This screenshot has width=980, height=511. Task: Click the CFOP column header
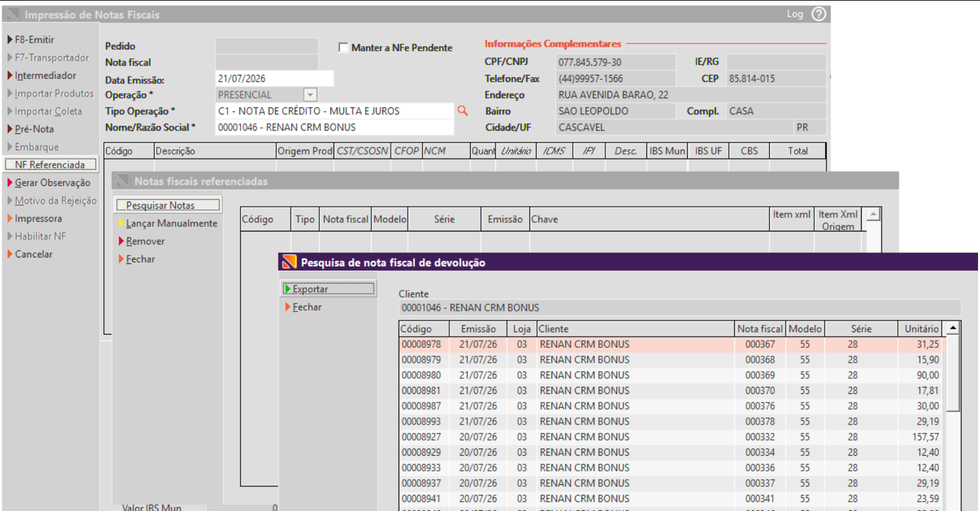[406, 151]
